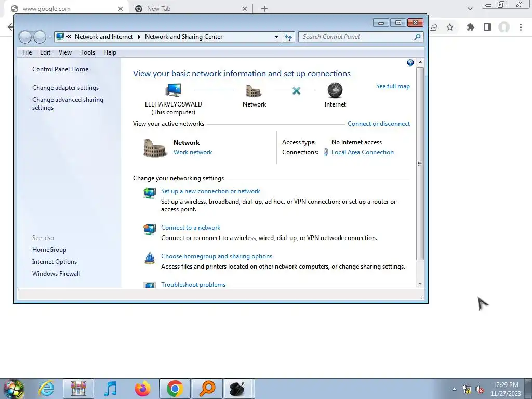Open the magnifier search app in the taskbar
This screenshot has height=399, width=532.
point(207,389)
